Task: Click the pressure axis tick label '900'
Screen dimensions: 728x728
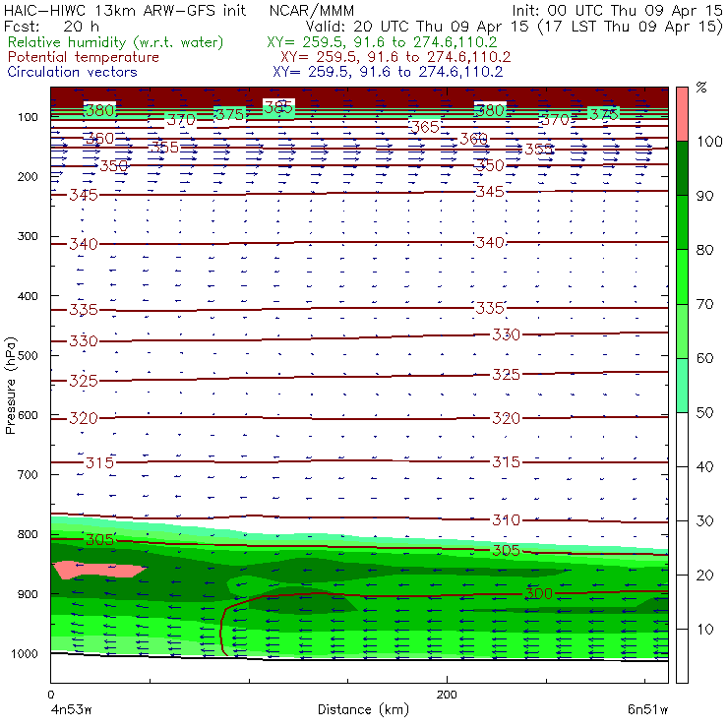Action: (28, 594)
